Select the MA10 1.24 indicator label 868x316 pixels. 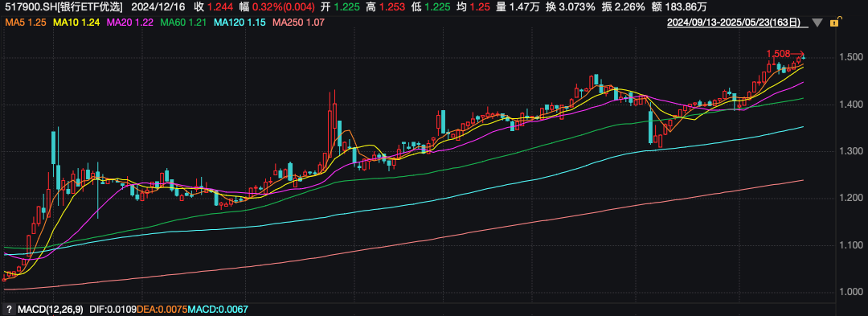pos(77,23)
